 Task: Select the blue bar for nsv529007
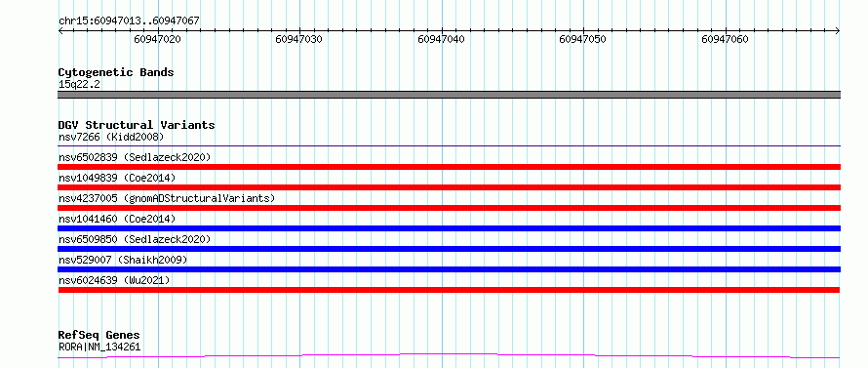(449, 269)
